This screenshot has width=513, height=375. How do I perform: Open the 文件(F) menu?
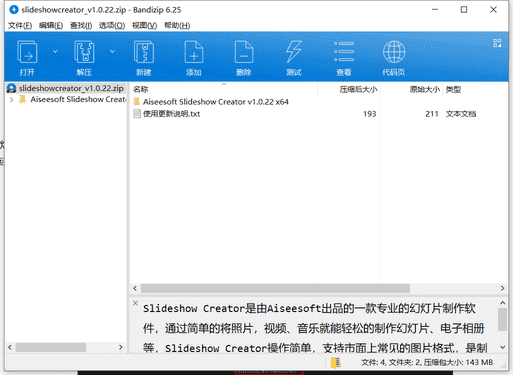click(20, 26)
